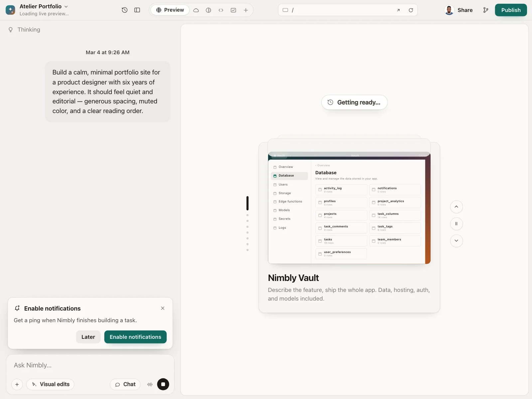Click the Share button

(465, 10)
